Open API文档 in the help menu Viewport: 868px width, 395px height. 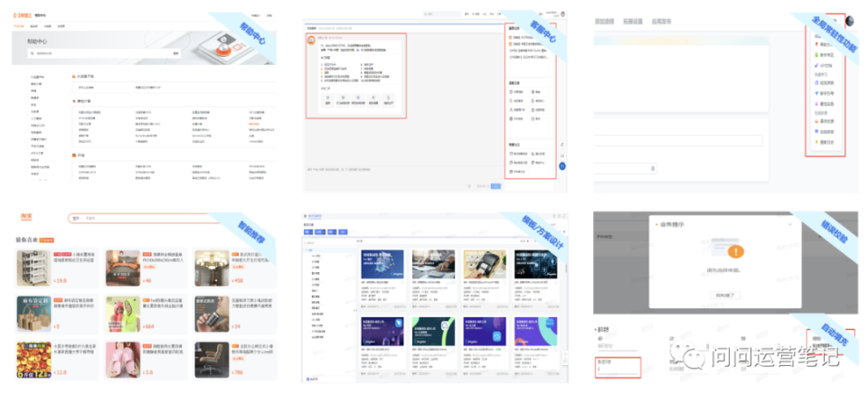point(824,65)
